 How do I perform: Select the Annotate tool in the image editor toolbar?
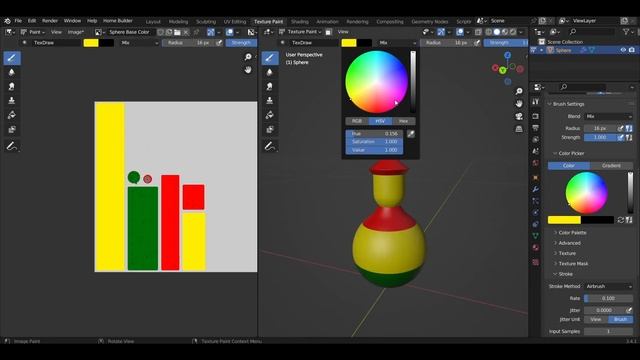[x=12, y=146]
